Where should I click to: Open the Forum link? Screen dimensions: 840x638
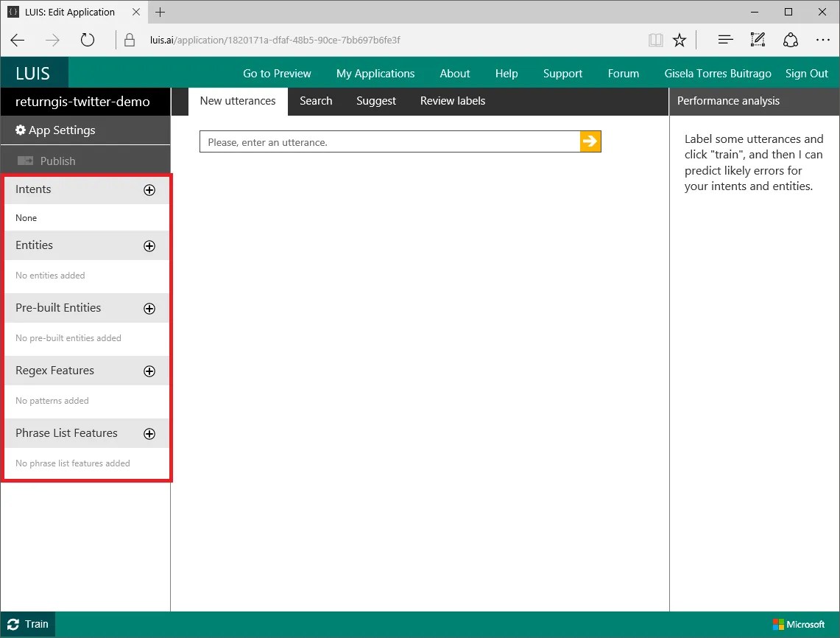coord(623,74)
